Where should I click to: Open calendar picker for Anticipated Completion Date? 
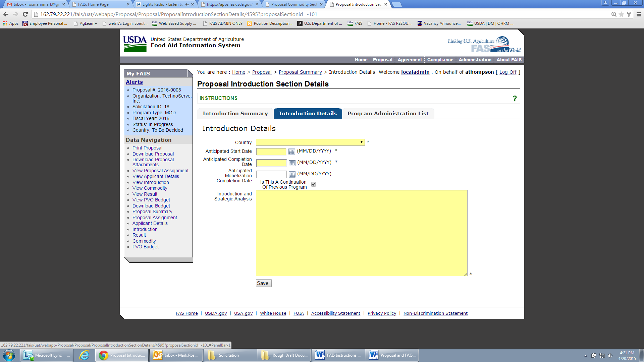pos(292,163)
